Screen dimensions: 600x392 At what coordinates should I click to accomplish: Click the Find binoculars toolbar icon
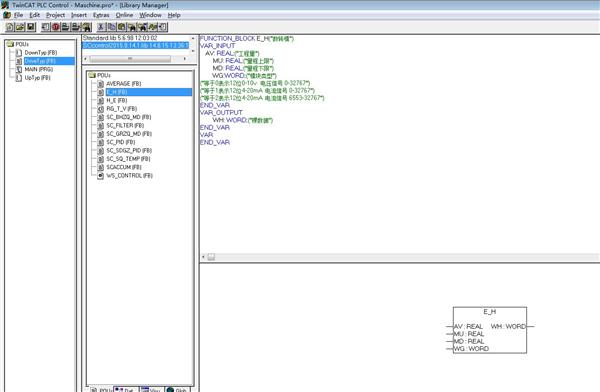pyautogui.click(x=132, y=27)
